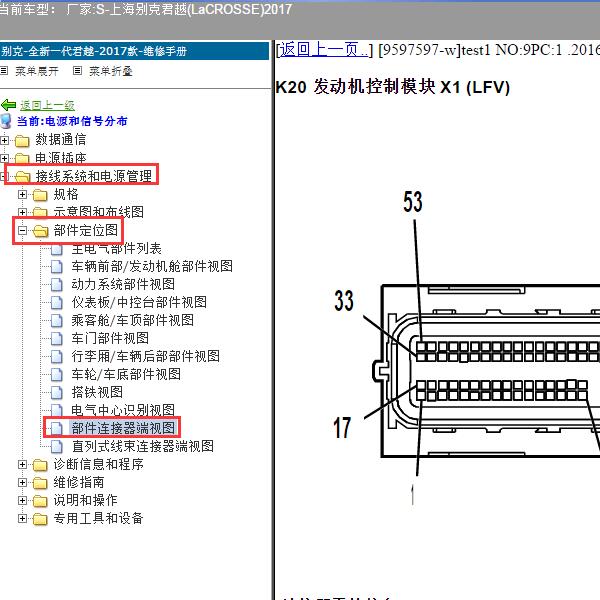
Task: Select 维修指南 in the tree
Action: pos(79,482)
